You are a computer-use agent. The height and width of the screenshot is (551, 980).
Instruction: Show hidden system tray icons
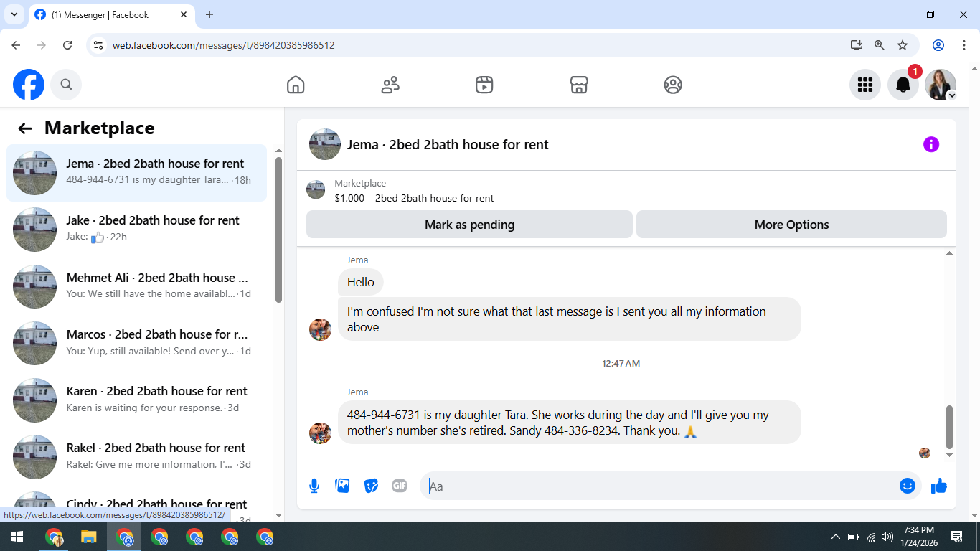(835, 537)
